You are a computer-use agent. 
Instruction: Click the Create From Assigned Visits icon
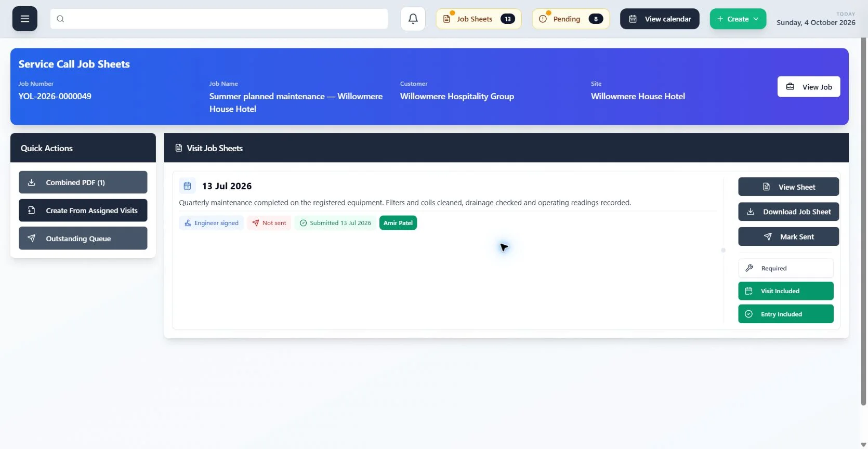click(x=31, y=210)
